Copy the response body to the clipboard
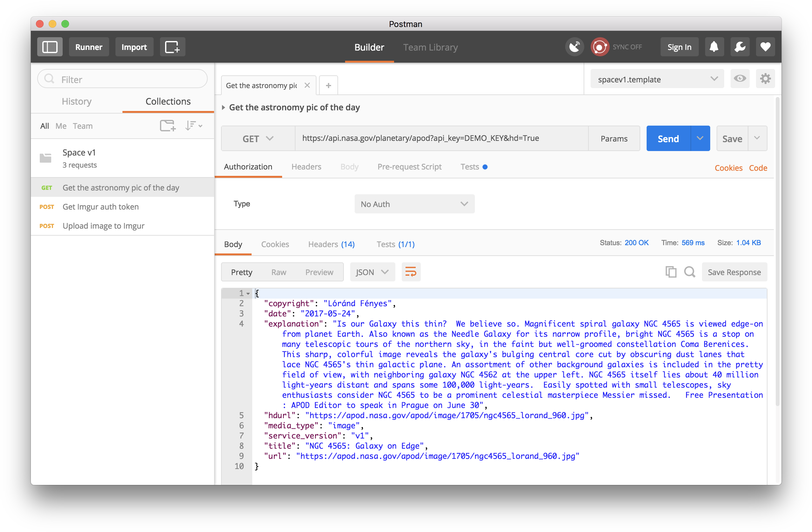812x532 pixels. pyautogui.click(x=670, y=272)
